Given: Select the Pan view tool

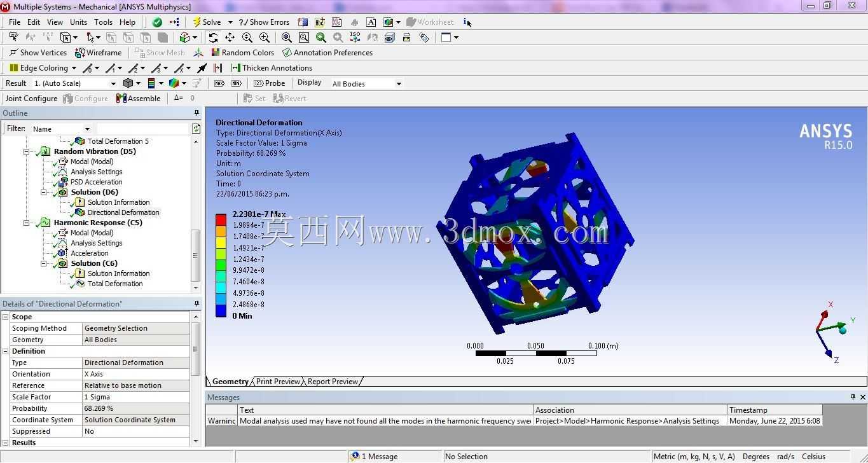Looking at the screenshot, I should point(230,38).
